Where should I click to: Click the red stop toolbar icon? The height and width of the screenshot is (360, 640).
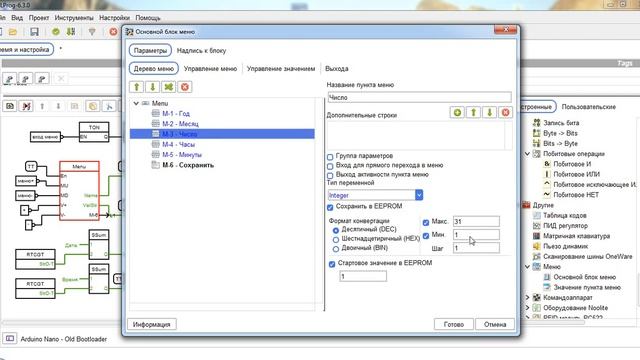113,32
